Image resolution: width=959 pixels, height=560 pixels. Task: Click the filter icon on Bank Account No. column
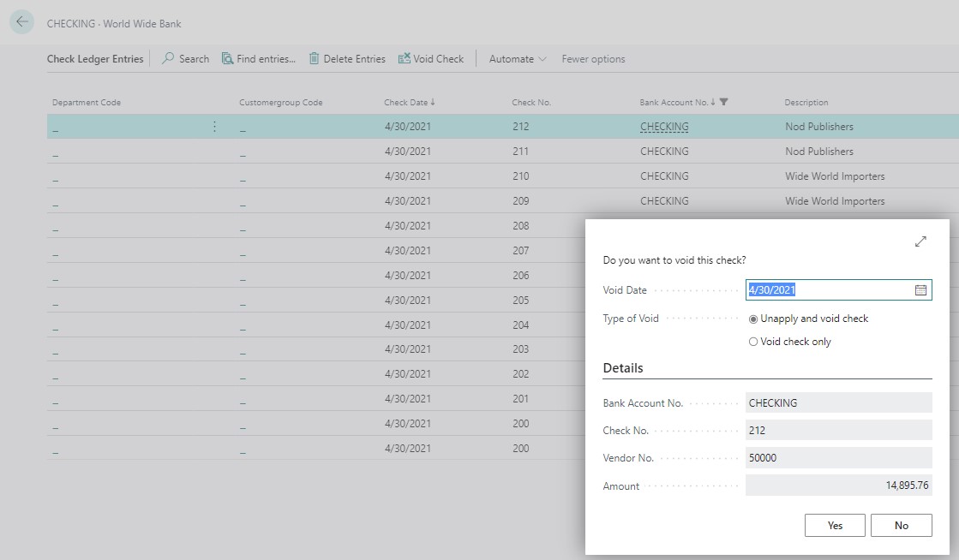point(724,101)
